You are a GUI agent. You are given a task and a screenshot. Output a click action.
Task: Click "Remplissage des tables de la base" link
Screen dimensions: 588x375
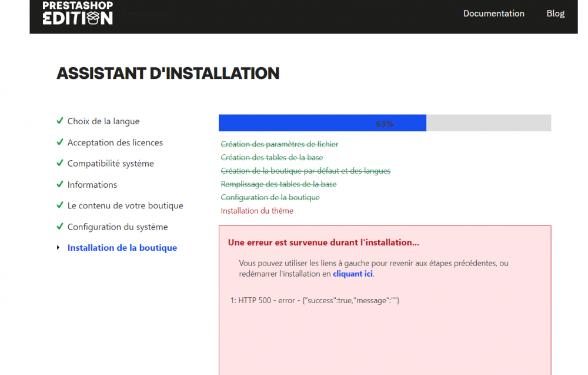(x=278, y=184)
